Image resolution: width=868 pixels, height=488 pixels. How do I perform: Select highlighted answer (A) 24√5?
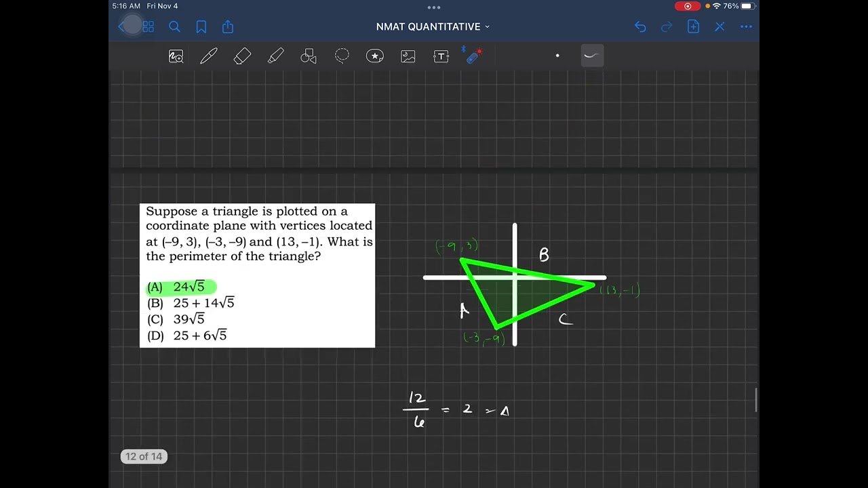pyautogui.click(x=181, y=287)
